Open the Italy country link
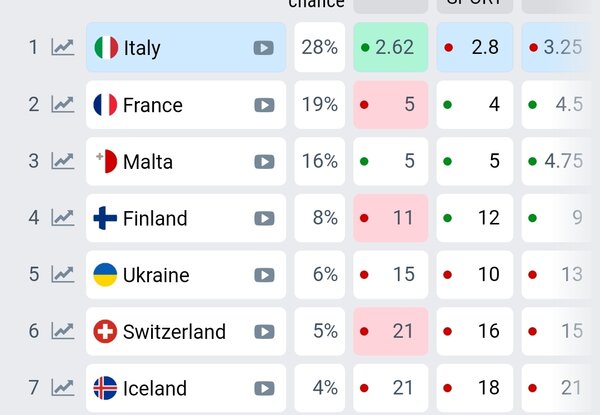 [141, 48]
